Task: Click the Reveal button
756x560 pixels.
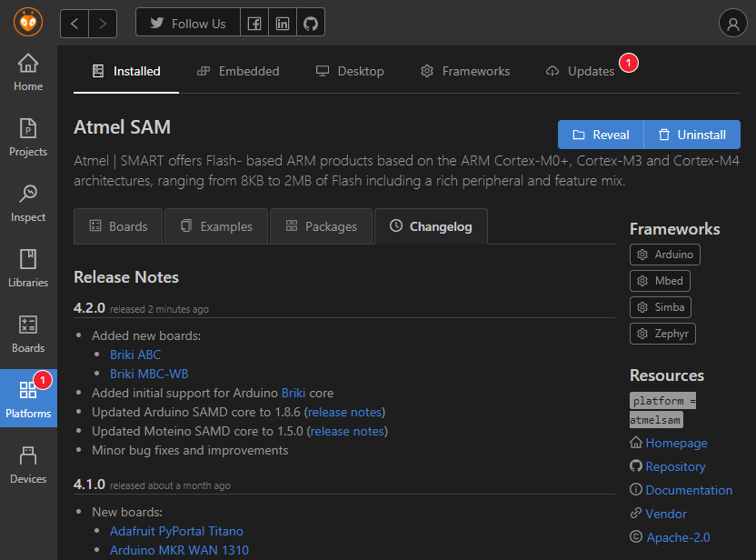Action: [x=600, y=133]
